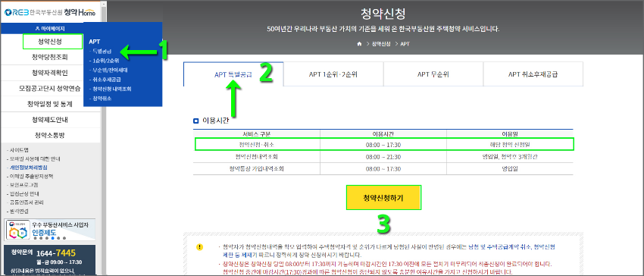Switch to the APT 취소후재공급 tab
Image resolution: width=644 pixels, height=276 pixels.
click(533, 74)
